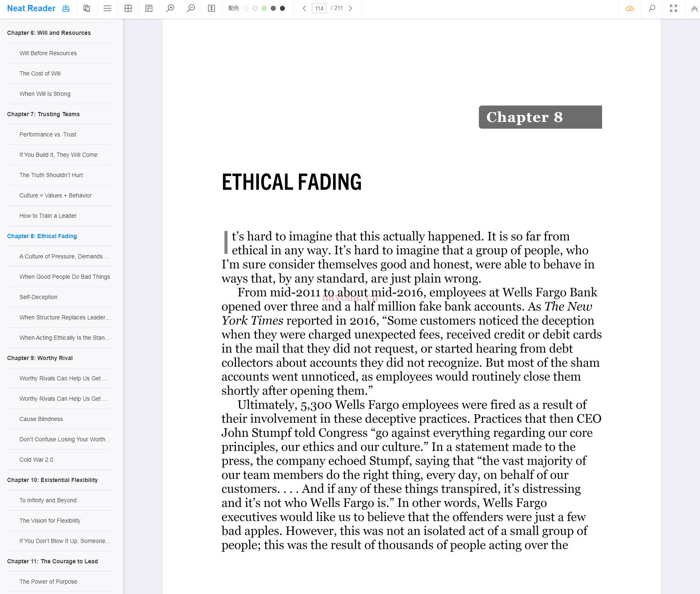Image resolution: width=700 pixels, height=594 pixels.
Task: Click the page number field showing 114
Action: pos(319,8)
